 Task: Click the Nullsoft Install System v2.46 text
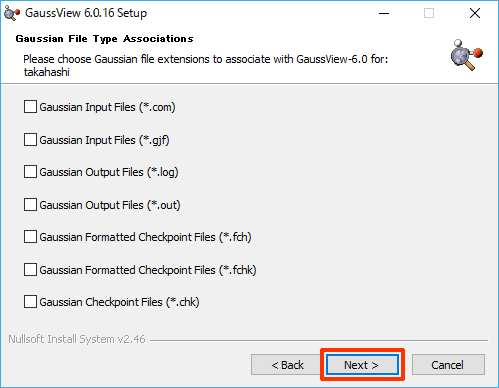click(x=77, y=339)
